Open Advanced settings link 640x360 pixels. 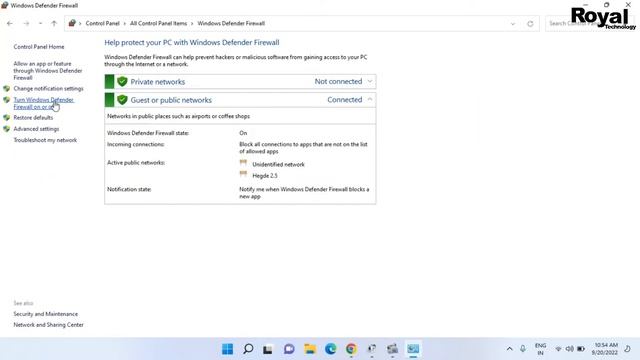click(36, 129)
